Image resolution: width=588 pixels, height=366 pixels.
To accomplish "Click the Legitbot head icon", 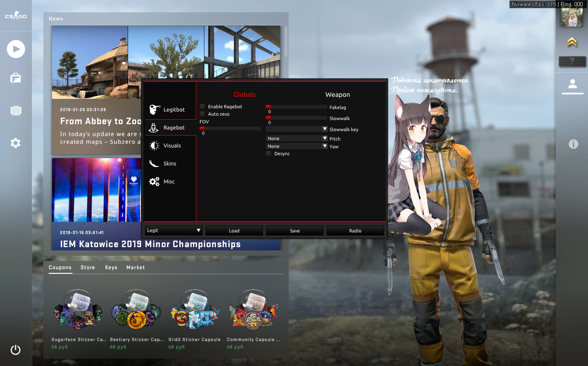I will 155,109.
